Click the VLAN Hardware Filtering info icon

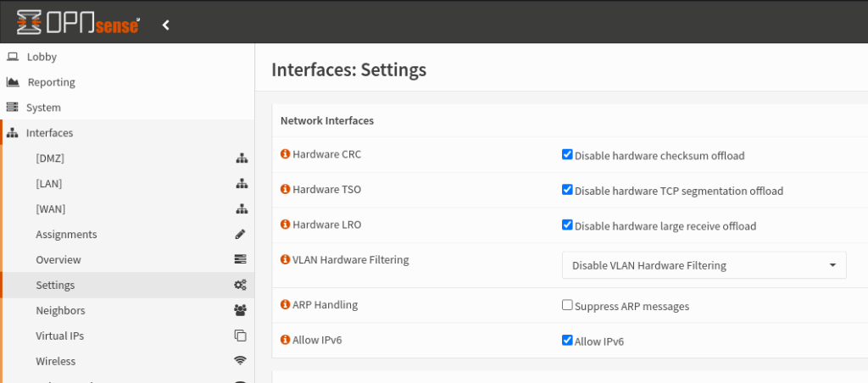pos(285,259)
